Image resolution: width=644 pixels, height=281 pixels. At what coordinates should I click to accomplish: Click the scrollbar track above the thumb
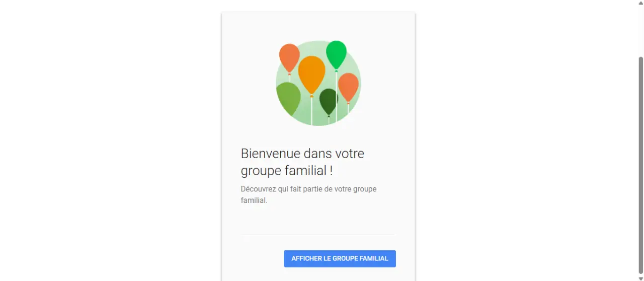(x=640, y=31)
